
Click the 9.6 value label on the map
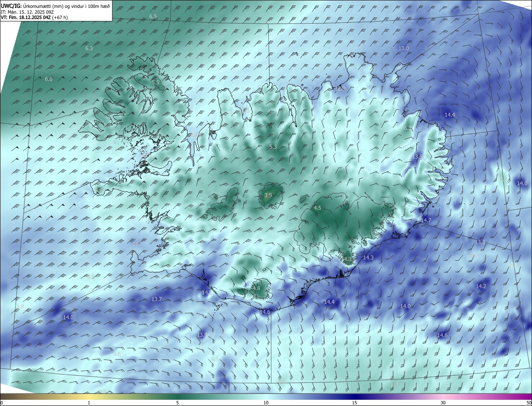coord(116,354)
